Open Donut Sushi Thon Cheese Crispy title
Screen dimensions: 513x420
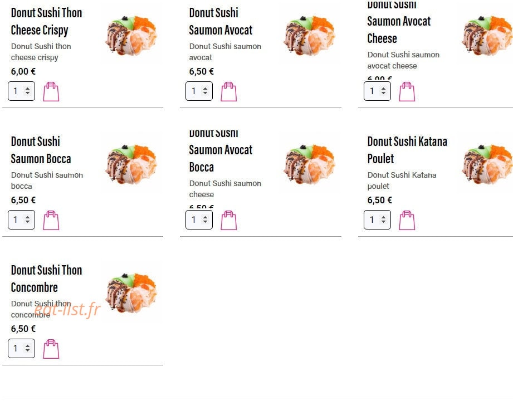click(x=46, y=21)
